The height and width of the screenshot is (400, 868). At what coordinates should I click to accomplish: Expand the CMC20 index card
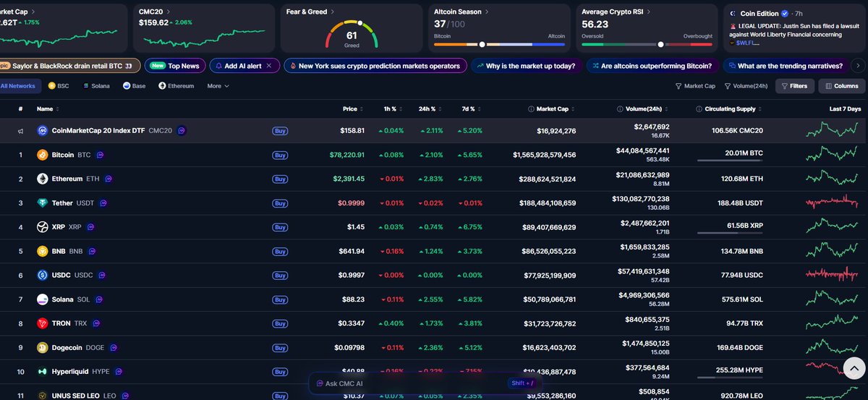(x=154, y=12)
